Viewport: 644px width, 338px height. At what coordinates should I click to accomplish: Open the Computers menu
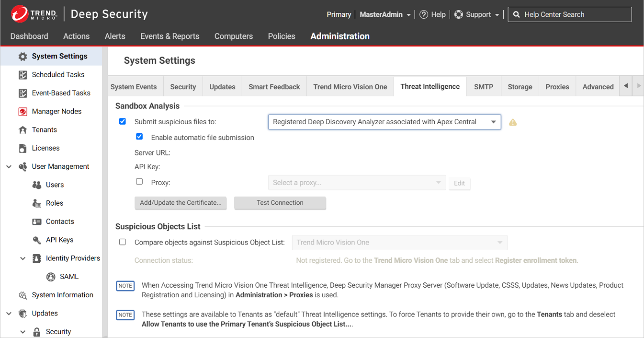(233, 36)
